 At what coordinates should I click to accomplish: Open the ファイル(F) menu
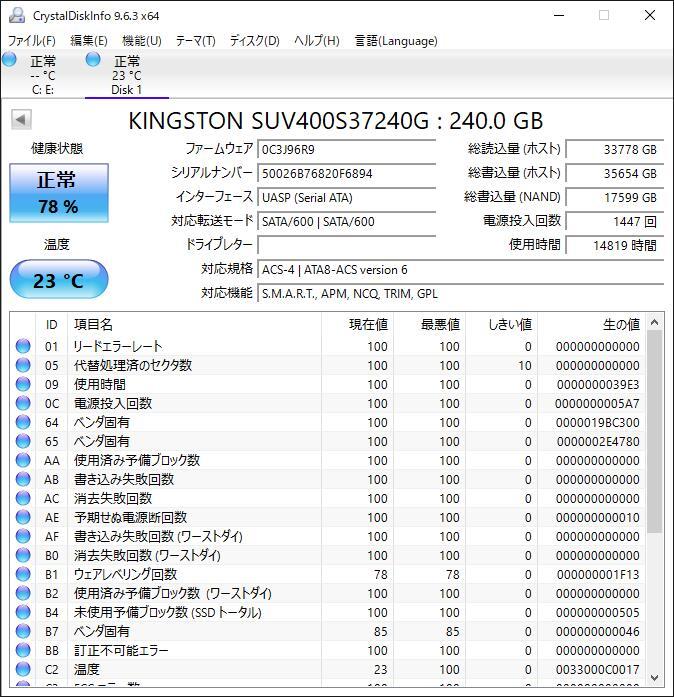32,41
